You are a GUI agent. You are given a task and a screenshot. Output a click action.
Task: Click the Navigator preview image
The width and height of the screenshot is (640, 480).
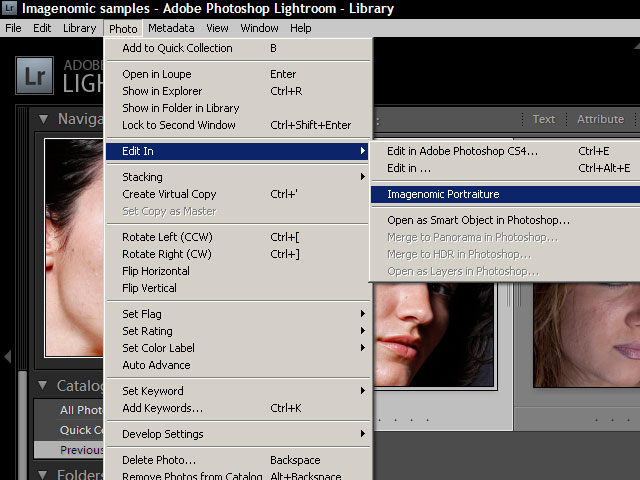point(74,247)
